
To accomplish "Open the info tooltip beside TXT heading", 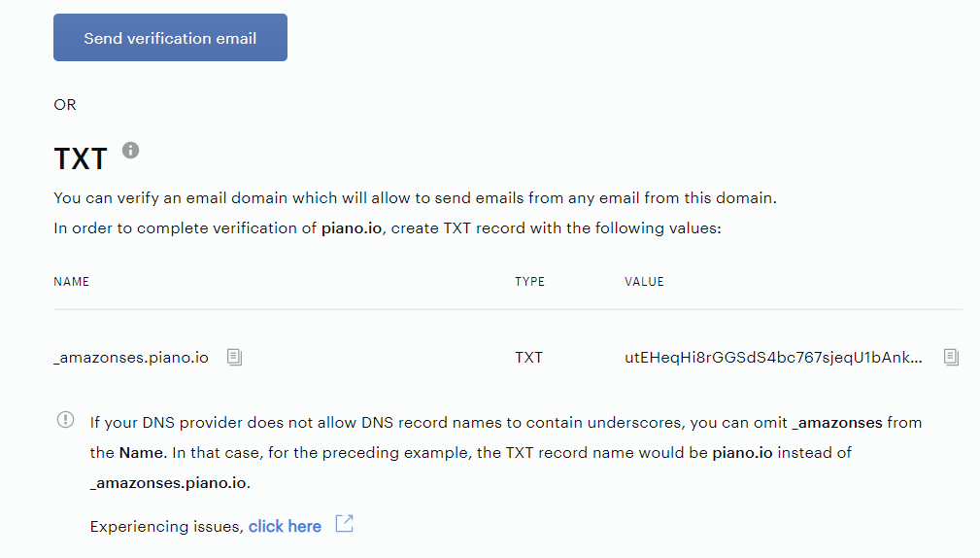I will point(130,150).
